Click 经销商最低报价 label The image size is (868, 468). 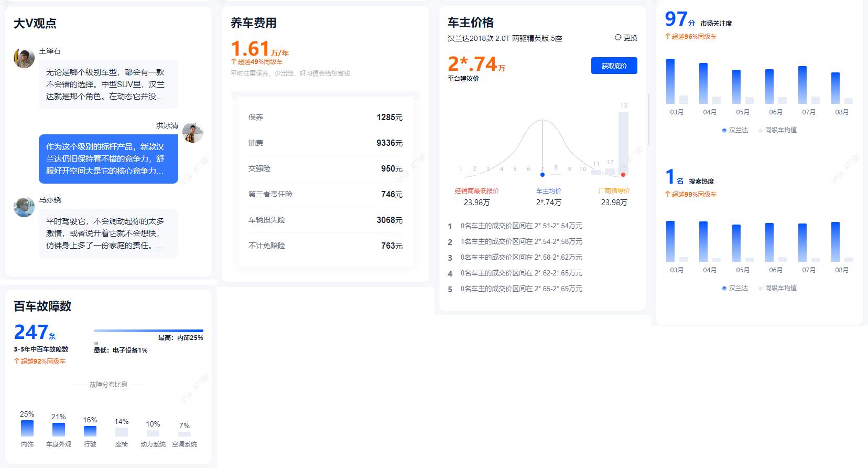[x=476, y=190]
